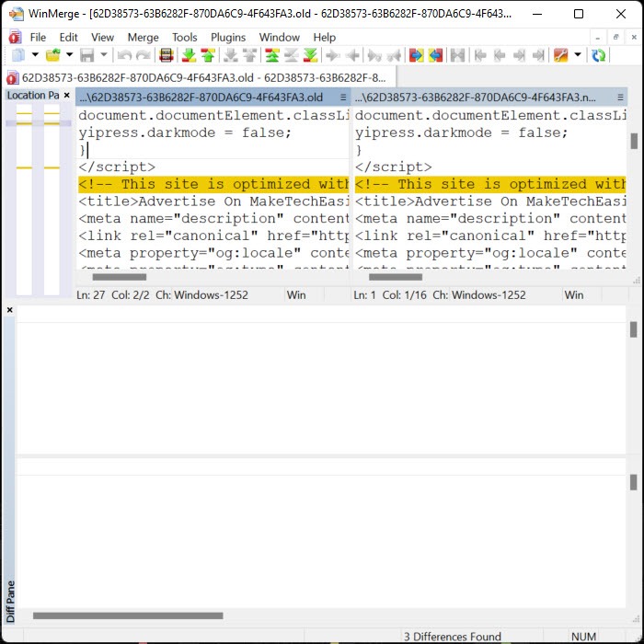
Task: Click the Current Difference toolbar icon
Action: [292, 55]
